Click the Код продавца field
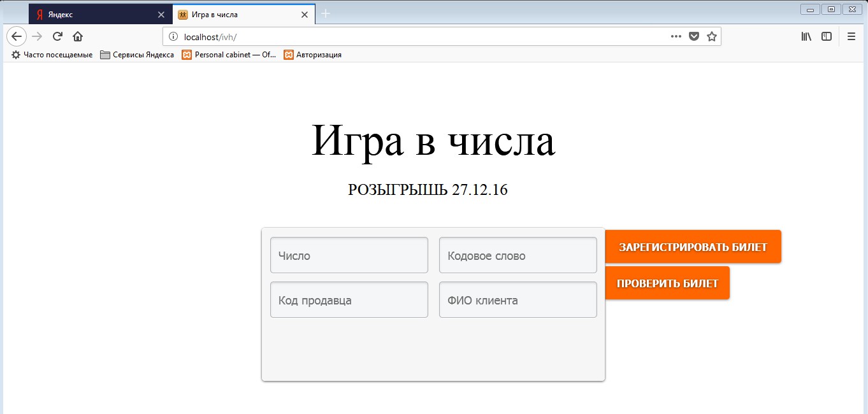The image size is (868, 414). (349, 300)
